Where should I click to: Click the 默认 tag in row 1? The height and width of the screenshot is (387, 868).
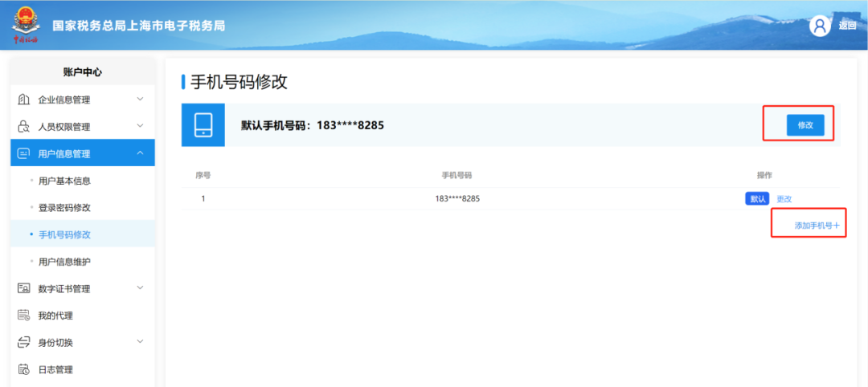757,199
